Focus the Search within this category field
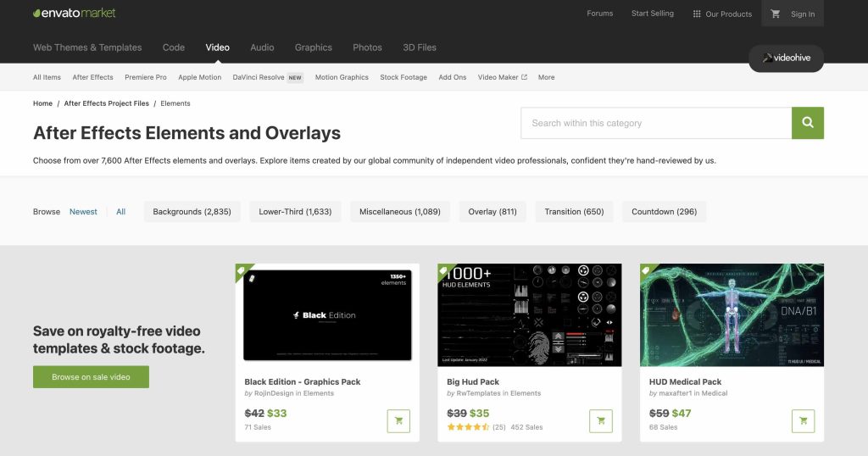 (656, 123)
